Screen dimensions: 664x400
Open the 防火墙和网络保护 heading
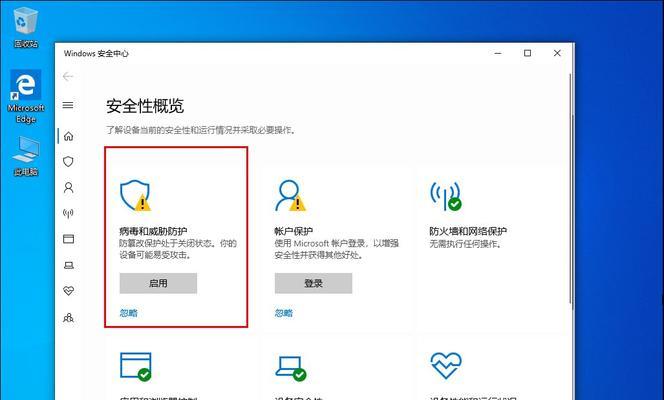click(468, 231)
